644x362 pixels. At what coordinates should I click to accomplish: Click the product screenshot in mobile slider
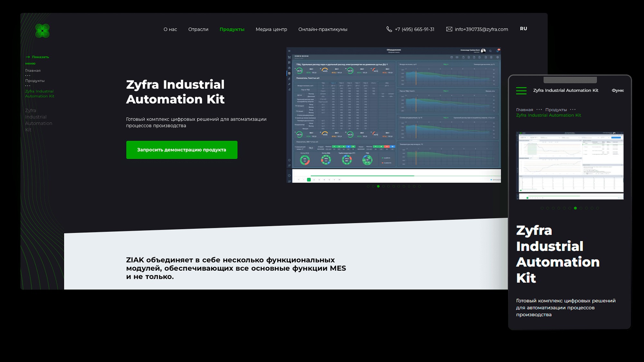(x=570, y=165)
